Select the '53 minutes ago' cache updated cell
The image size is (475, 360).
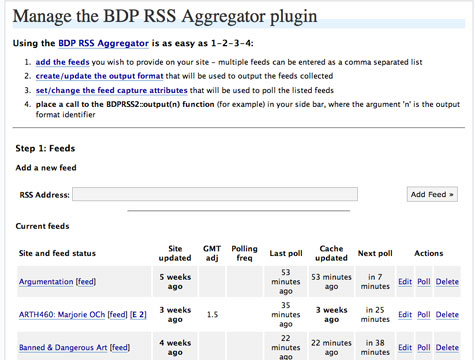[x=331, y=282]
